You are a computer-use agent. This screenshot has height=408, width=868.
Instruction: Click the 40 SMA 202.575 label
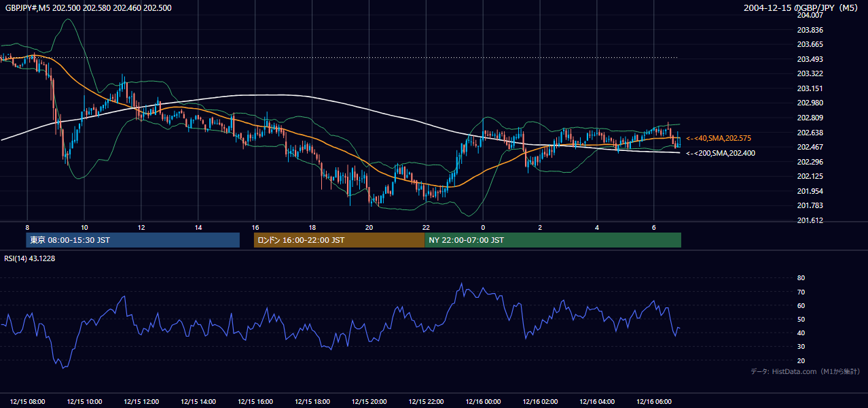719,138
